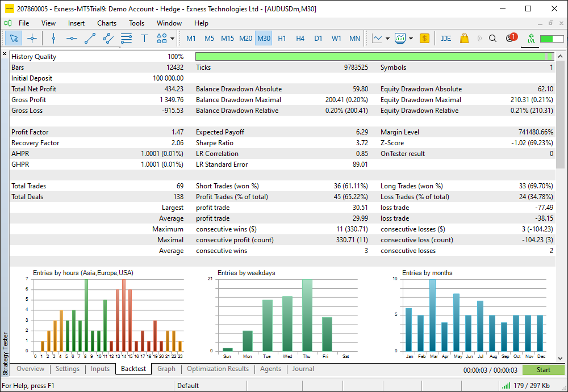Click the report vertical scrollbar thumb
This screenshot has width=568, height=392.
pyautogui.click(x=561, y=114)
